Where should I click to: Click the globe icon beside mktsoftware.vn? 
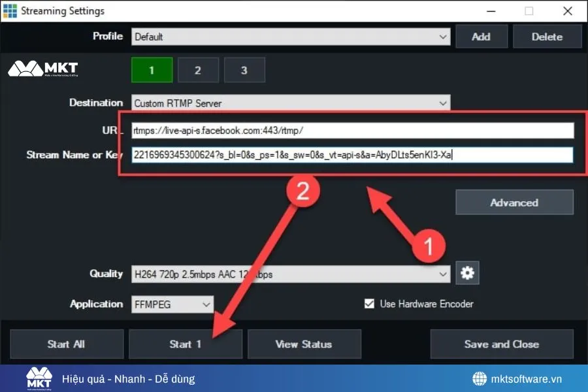[x=480, y=378]
